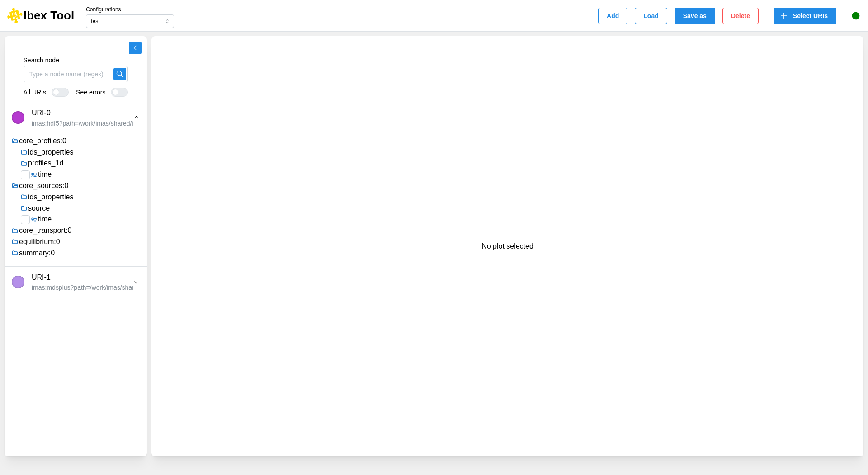Click folder icon of ids_properties under core_profiles
868x475 pixels.
coord(24,152)
